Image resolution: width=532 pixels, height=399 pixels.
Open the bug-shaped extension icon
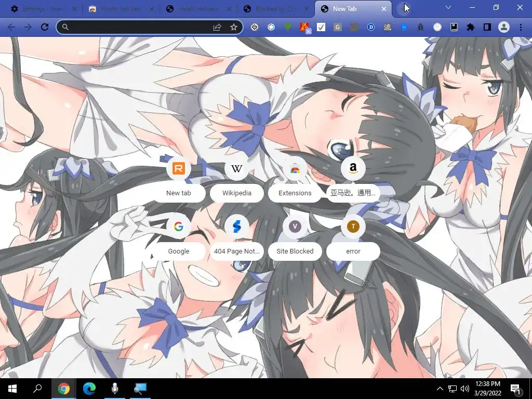[x=420, y=27]
